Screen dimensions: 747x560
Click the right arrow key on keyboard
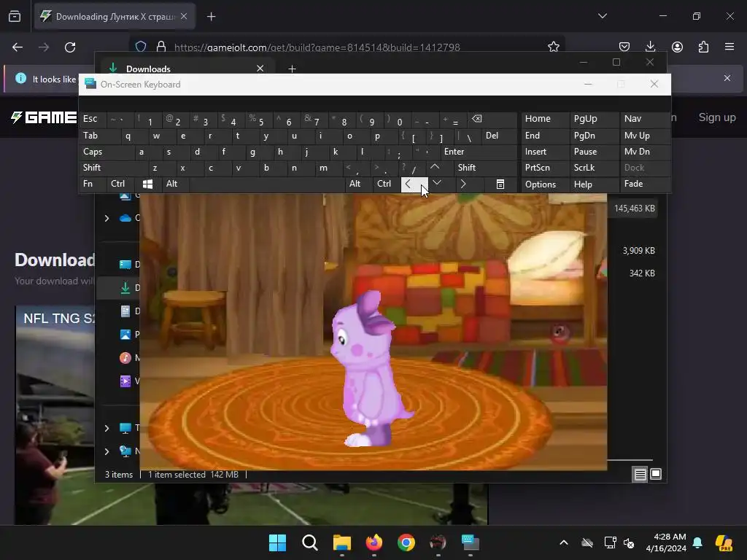click(x=469, y=184)
